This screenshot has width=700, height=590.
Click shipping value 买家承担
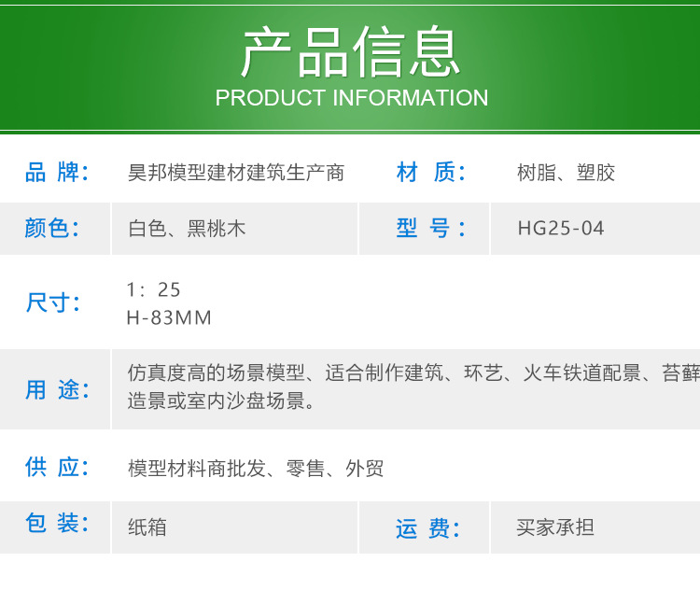pyautogui.click(x=555, y=527)
